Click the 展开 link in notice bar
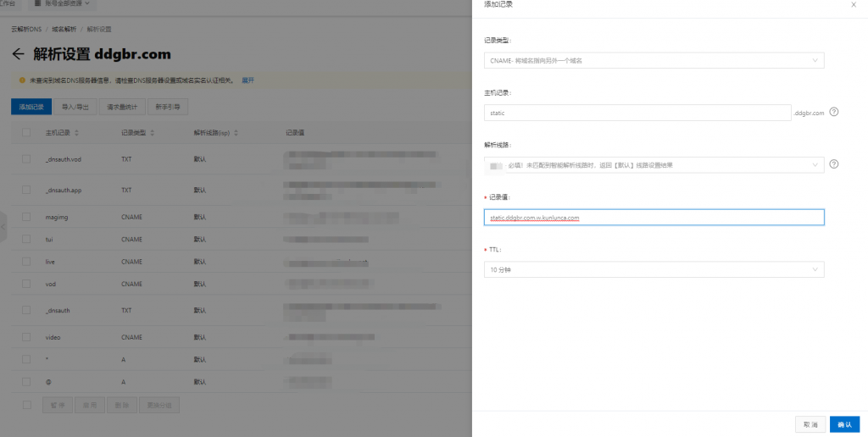Screen dimensions: 868x437 click(248, 80)
